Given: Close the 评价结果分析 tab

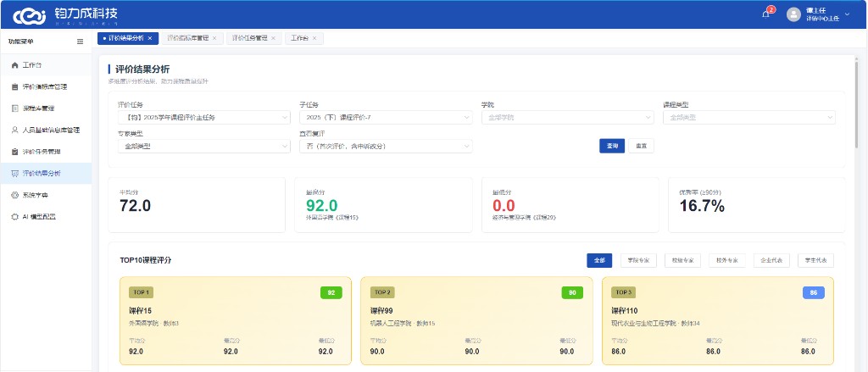Looking at the screenshot, I should (150, 38).
